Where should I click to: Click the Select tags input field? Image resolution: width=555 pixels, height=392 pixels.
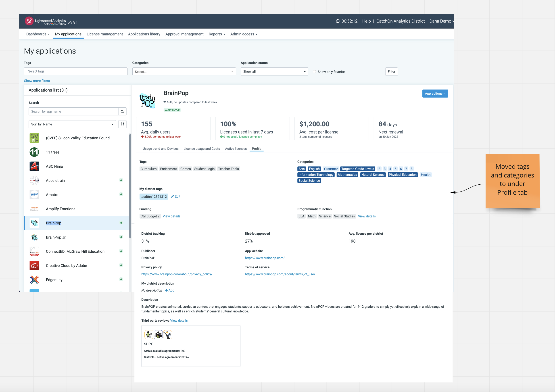tap(76, 71)
